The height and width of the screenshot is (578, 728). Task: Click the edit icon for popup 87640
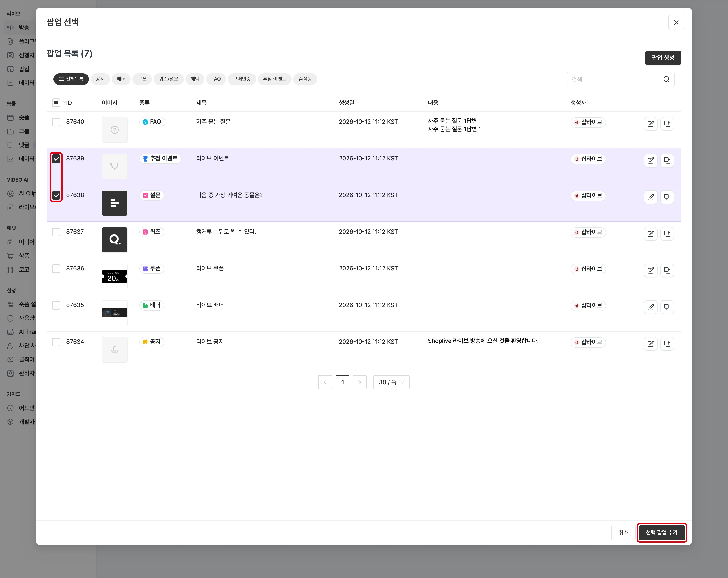click(650, 124)
